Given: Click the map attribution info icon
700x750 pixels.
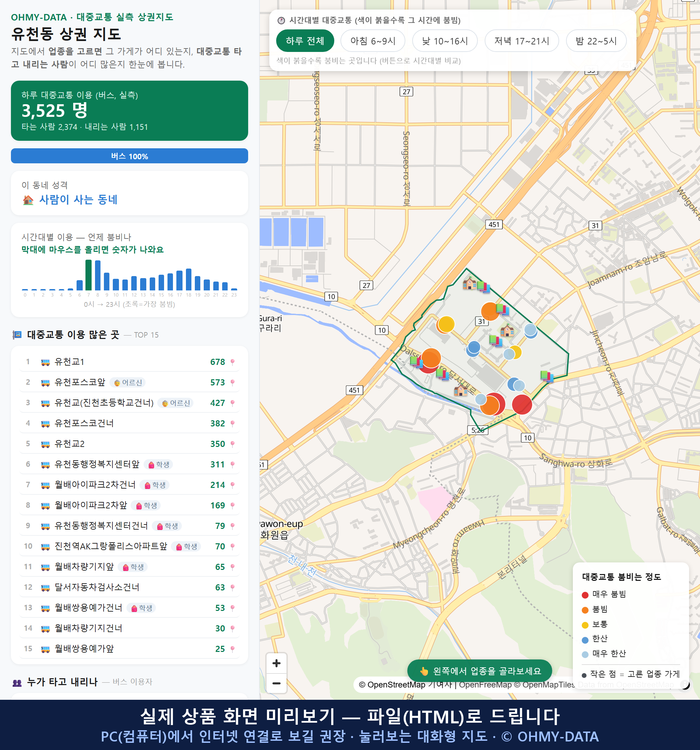Looking at the screenshot, I should (x=685, y=684).
